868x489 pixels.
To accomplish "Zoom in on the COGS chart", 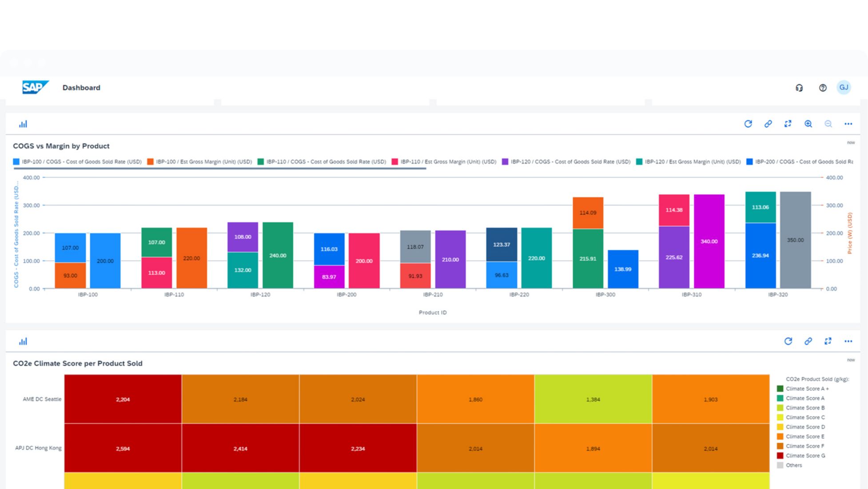I will click(808, 124).
